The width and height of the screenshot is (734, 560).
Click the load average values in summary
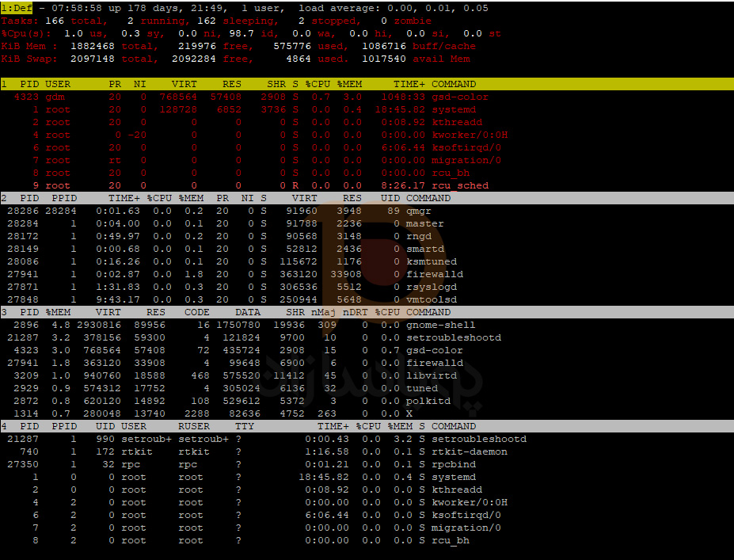point(451,8)
